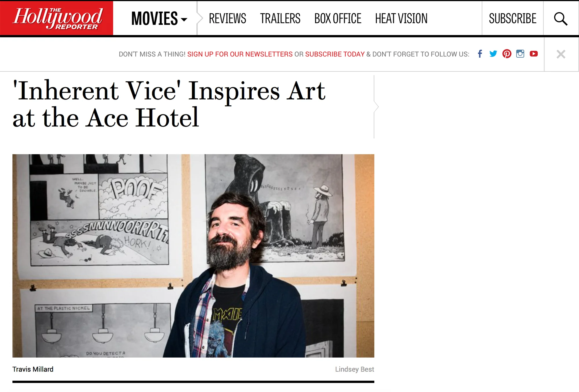The height and width of the screenshot is (392, 579).
Task: Click The Hollywood Reporter logo
Action: coord(57,18)
